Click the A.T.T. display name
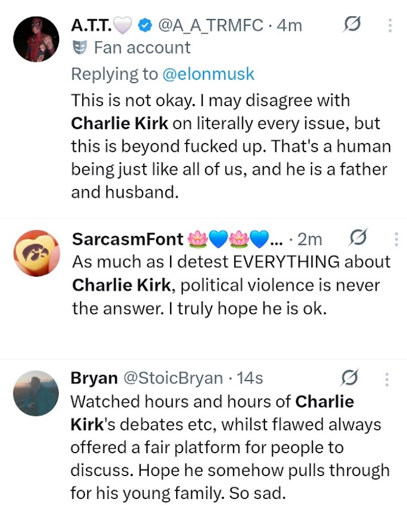 (x=92, y=25)
